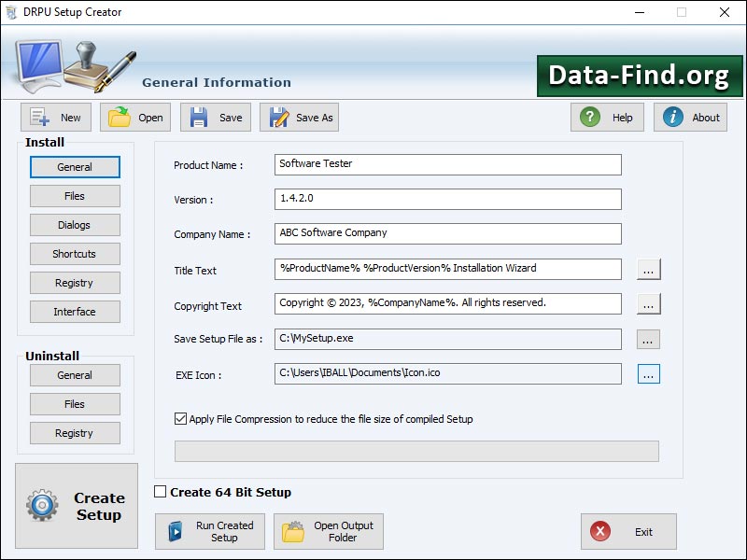Exit the application via red X button
The width and height of the screenshot is (747, 560).
click(630, 531)
